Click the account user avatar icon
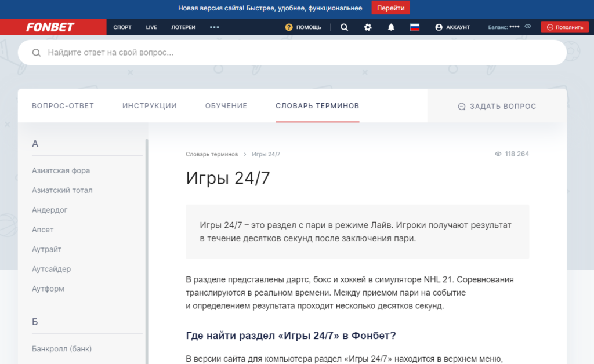This screenshot has width=594, height=364. 439,27
